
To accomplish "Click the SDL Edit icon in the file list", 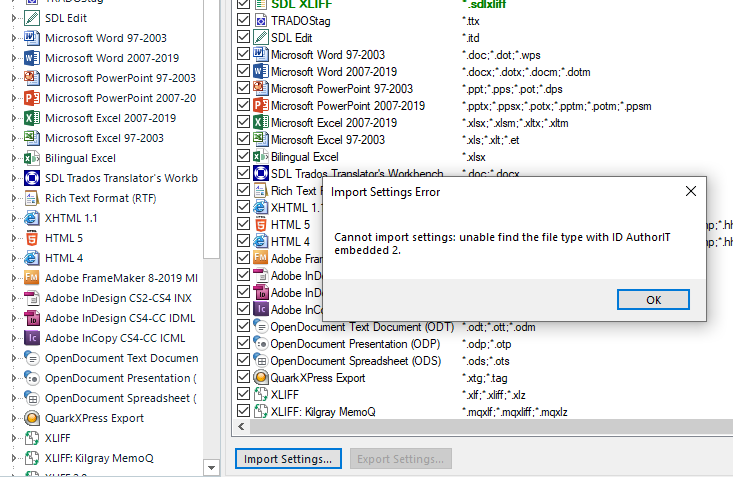I will pyautogui.click(x=261, y=37).
